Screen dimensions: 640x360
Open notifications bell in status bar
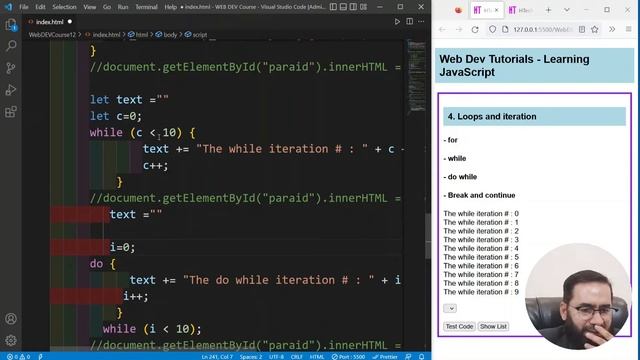pyautogui.click(x=422, y=357)
